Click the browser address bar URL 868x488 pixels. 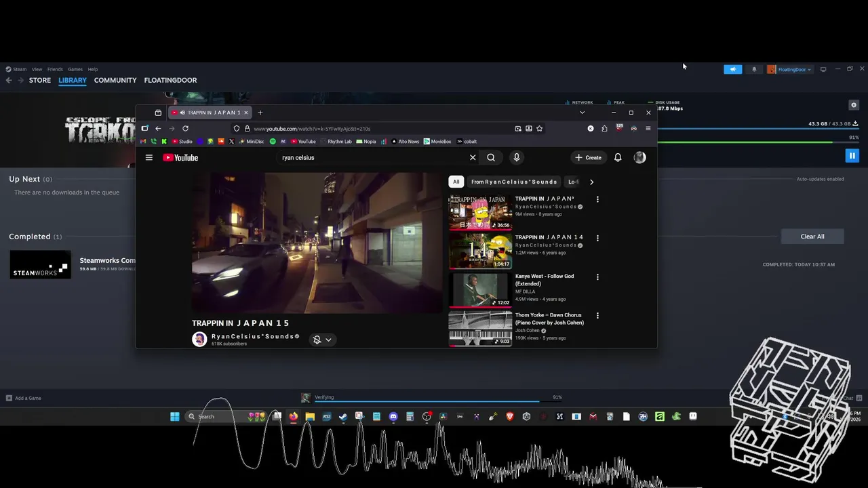[x=312, y=128]
